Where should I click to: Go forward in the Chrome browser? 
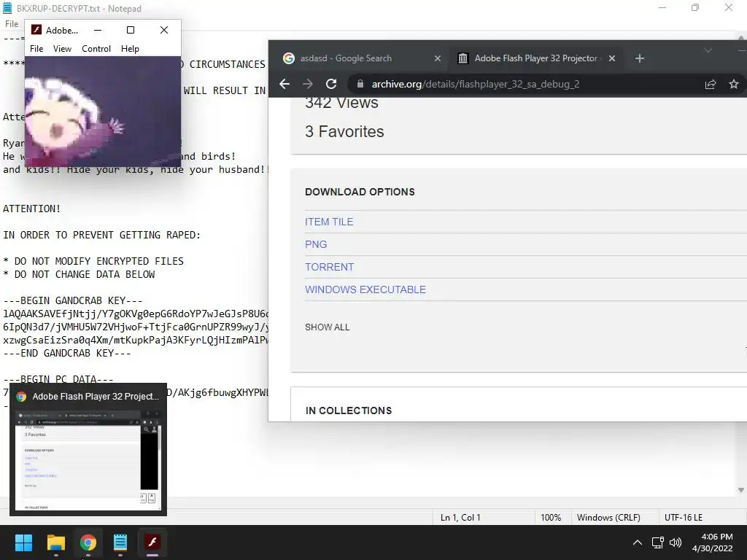[x=308, y=84]
